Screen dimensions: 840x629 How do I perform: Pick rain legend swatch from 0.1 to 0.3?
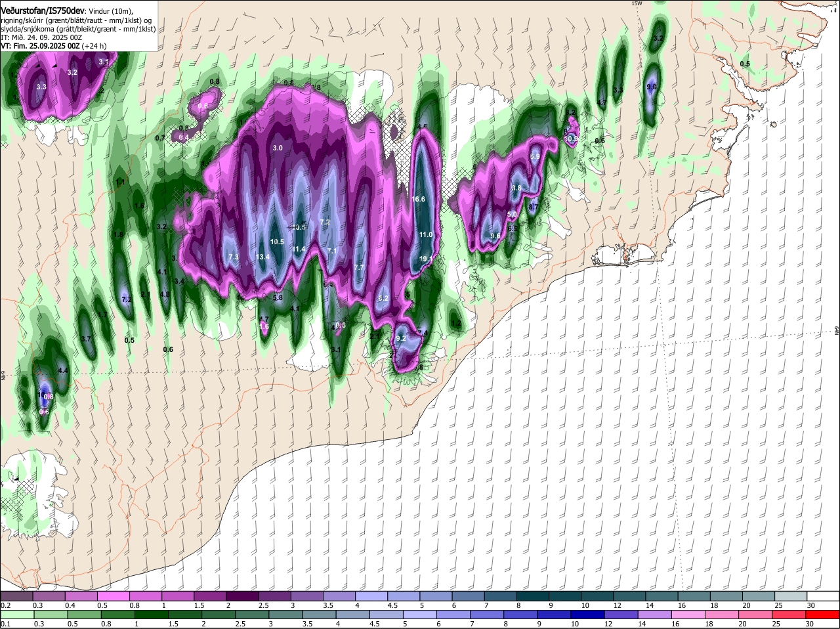(18, 615)
